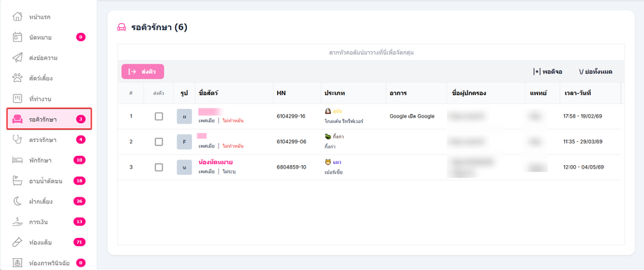
Task: Click time 11:35 - 29/03/69
Action: coord(583,142)
